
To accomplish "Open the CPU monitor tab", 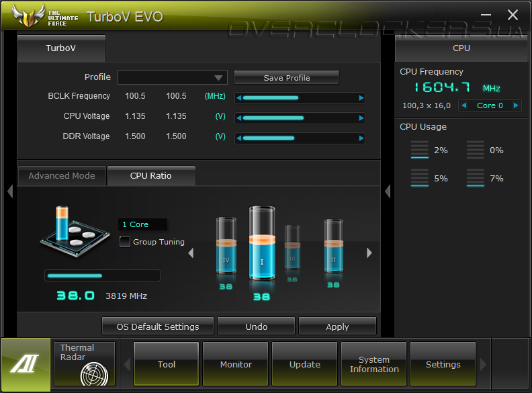I will [x=461, y=48].
